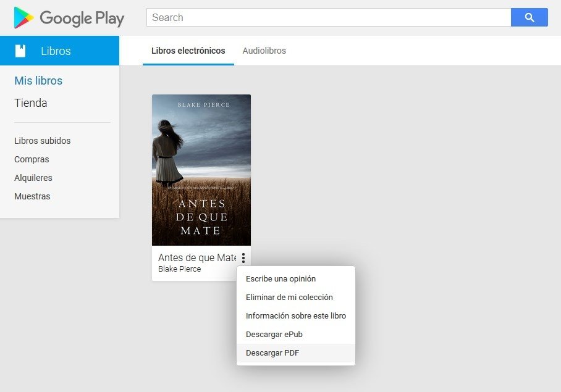Click the Libros book icon in sidebar
The width and height of the screenshot is (561, 392).
point(20,51)
